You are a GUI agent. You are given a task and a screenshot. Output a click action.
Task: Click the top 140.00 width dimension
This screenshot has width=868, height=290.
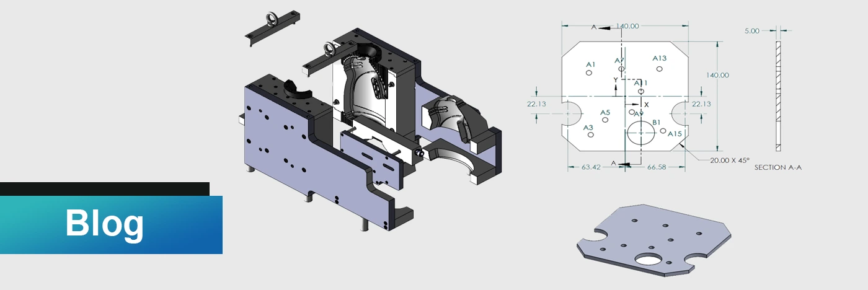click(x=627, y=26)
